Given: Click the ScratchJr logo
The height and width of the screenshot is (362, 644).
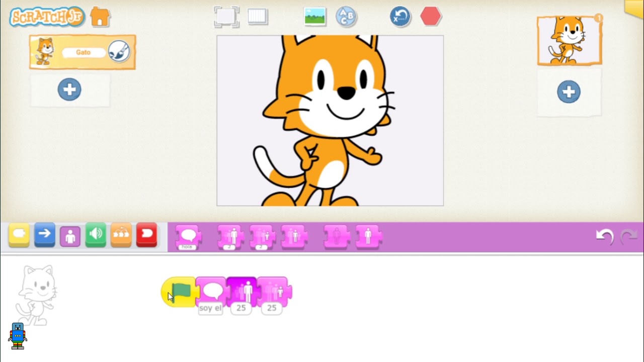Looking at the screenshot, I should click(x=47, y=17).
